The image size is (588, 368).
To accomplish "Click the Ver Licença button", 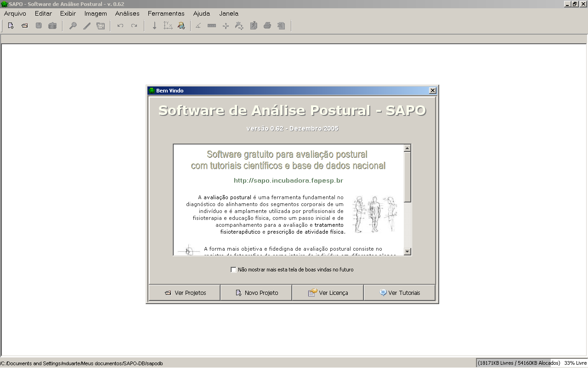I will click(x=328, y=293).
